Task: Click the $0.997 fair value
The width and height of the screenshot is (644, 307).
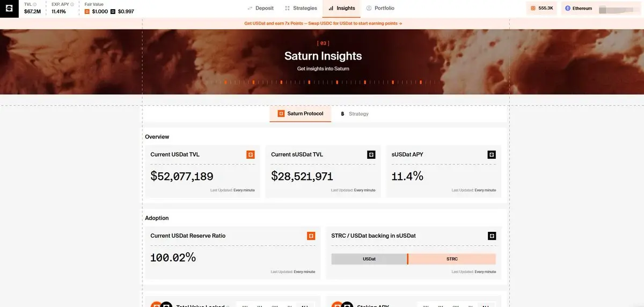Action: click(126, 11)
